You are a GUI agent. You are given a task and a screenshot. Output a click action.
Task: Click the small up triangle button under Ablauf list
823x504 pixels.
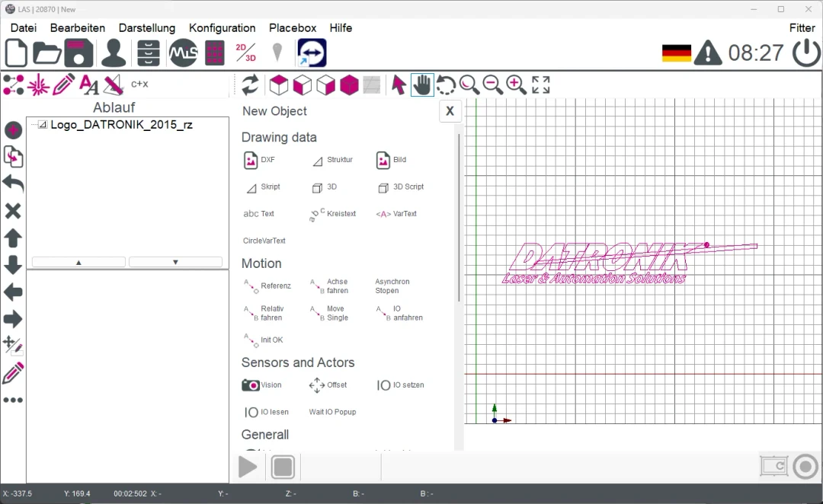78,262
